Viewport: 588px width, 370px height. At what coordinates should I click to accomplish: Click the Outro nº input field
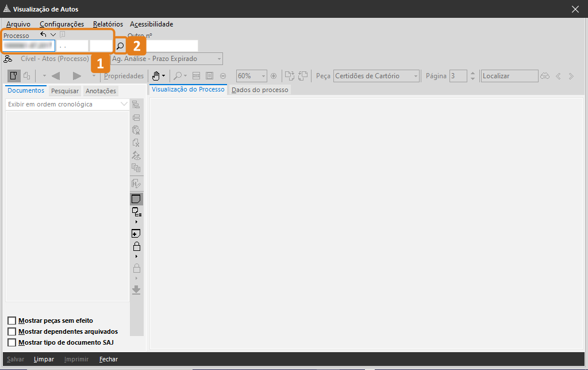172,46
